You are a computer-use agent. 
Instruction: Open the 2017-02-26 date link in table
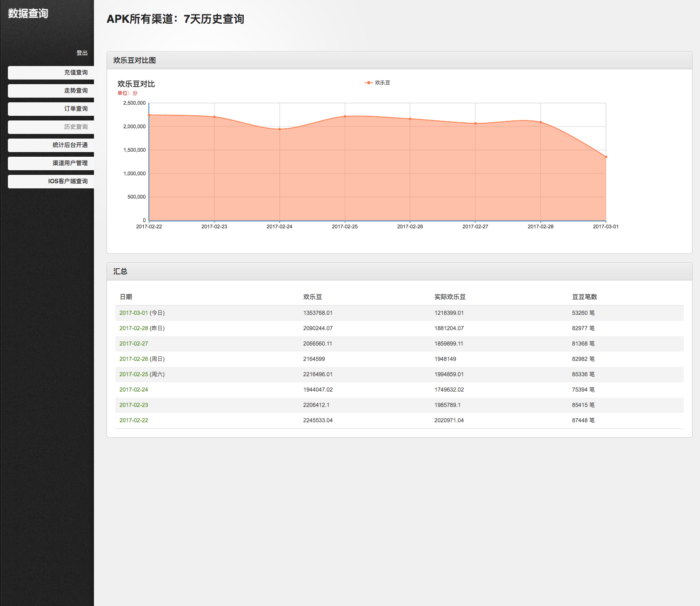coord(133,359)
